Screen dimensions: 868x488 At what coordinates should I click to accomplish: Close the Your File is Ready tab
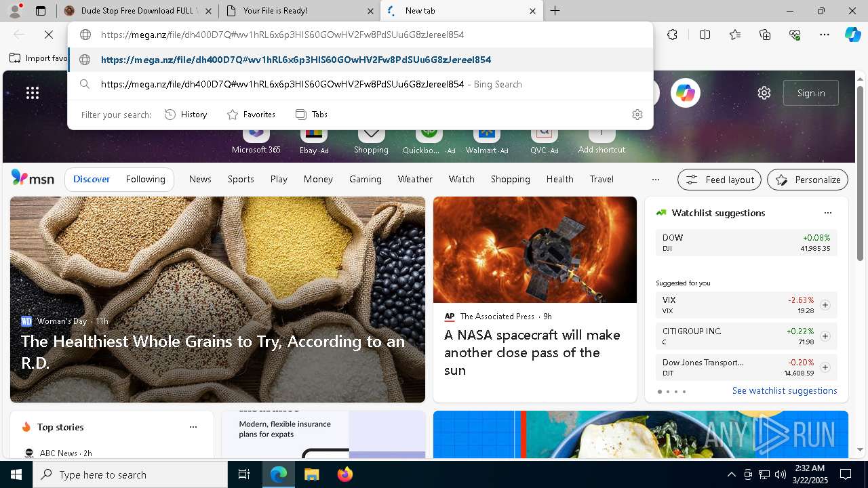tap(370, 11)
